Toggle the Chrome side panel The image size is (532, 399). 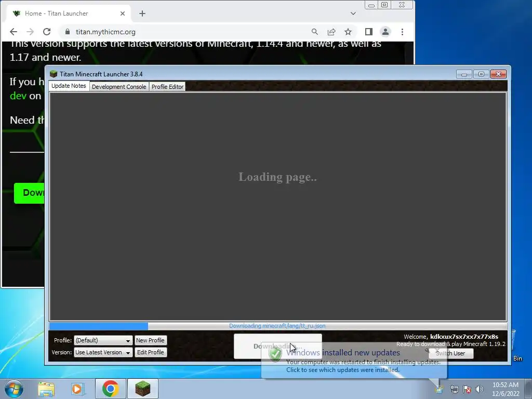tap(369, 32)
